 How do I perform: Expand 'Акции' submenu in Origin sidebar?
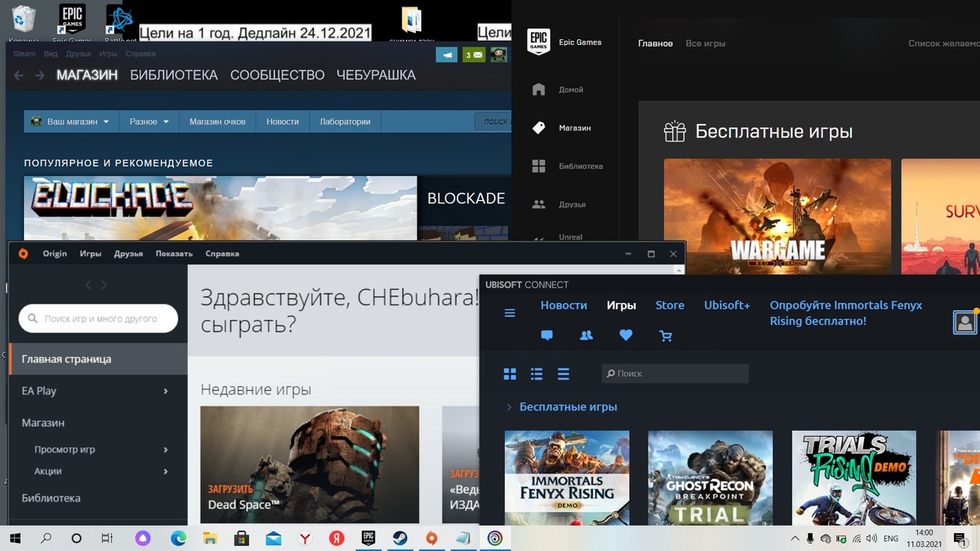click(x=165, y=471)
